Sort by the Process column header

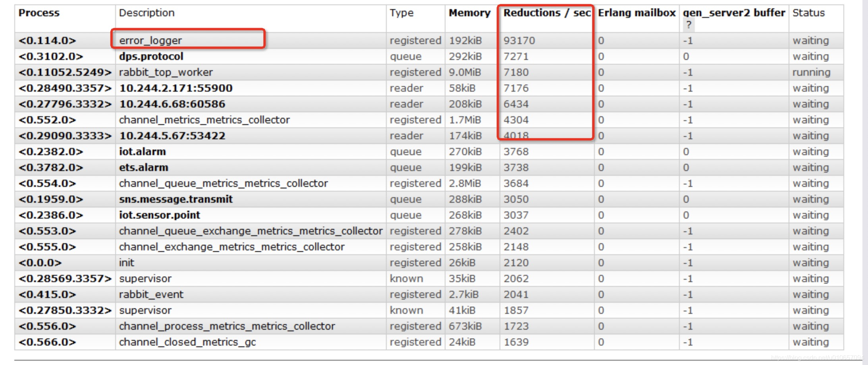click(x=39, y=13)
